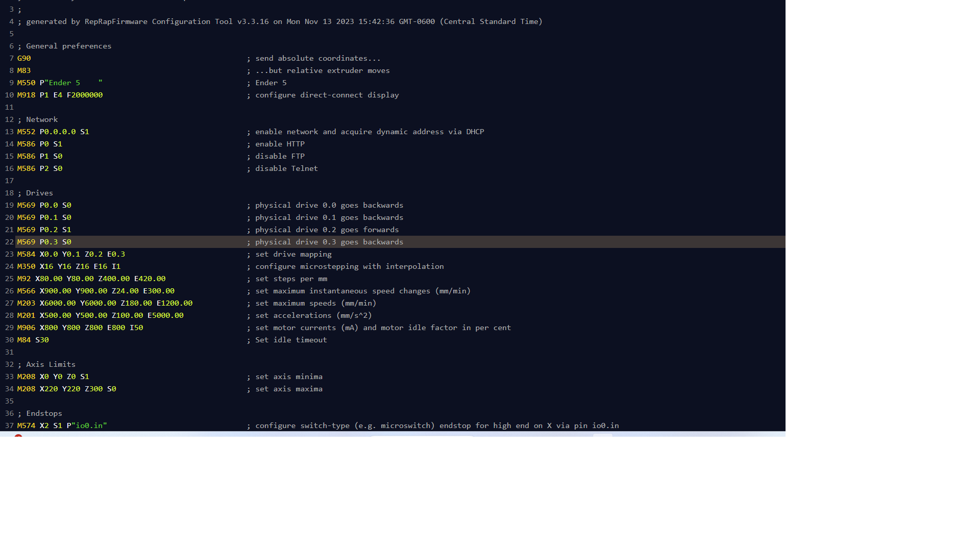The height and width of the screenshot is (551, 980).
Task: Click the M83 command on line 8
Action: pyautogui.click(x=24, y=70)
